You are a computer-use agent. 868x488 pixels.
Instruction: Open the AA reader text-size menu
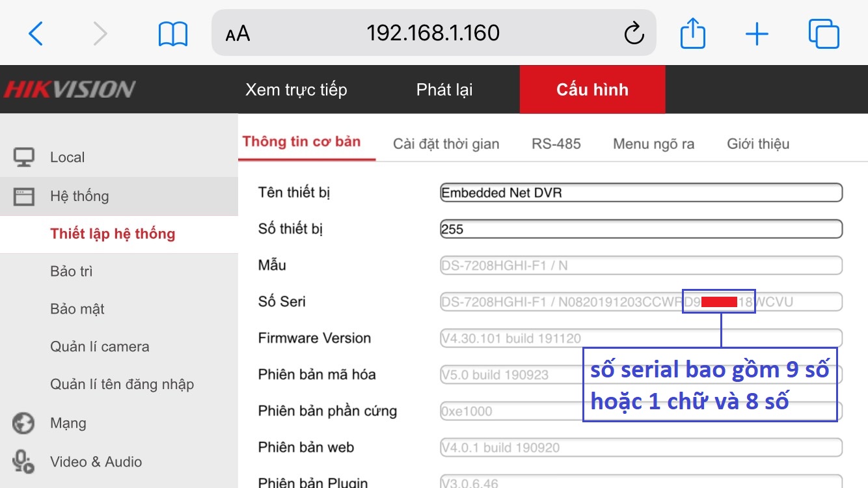237,34
